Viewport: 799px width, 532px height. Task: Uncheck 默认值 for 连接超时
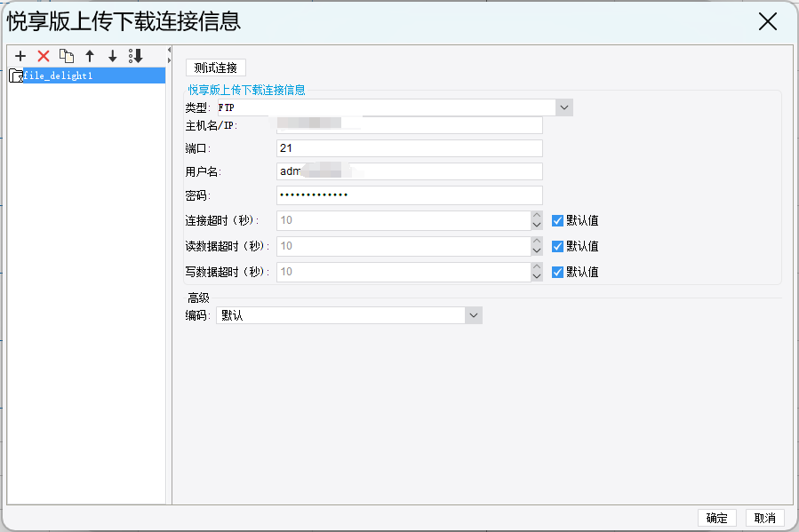click(557, 220)
